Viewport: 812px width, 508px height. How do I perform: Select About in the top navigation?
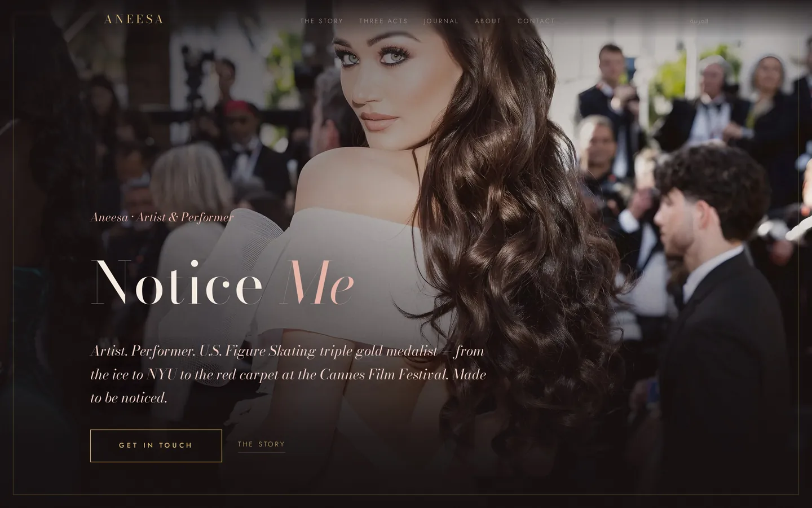tap(488, 21)
